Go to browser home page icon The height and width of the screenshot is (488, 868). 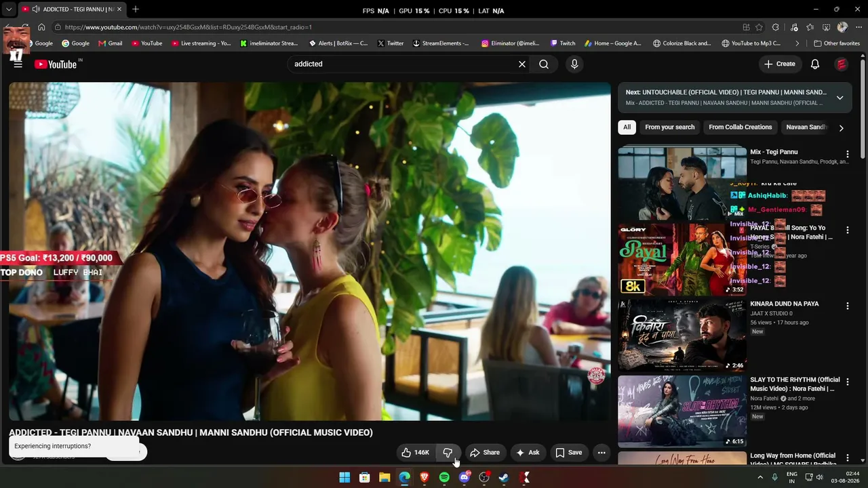pos(41,27)
